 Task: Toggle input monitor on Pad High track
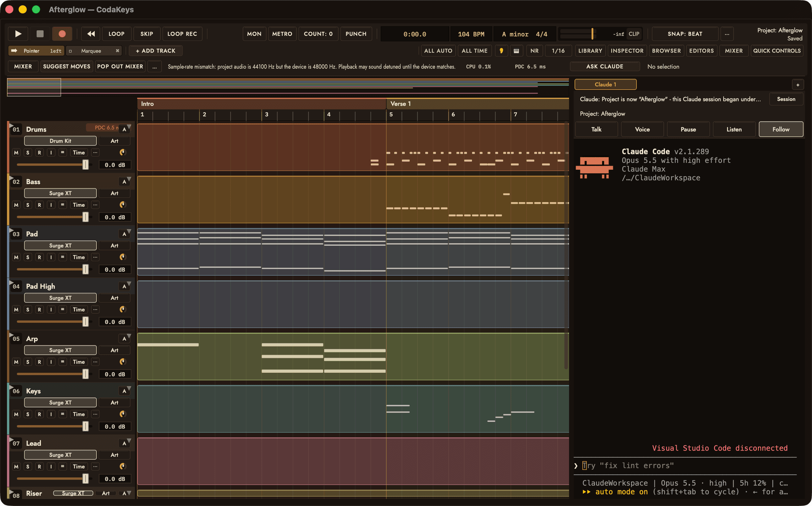coord(51,309)
